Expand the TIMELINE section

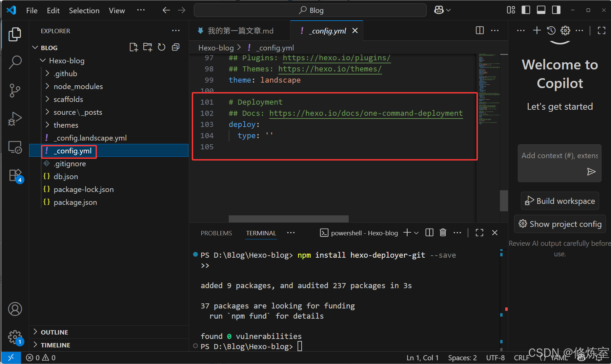108,345
